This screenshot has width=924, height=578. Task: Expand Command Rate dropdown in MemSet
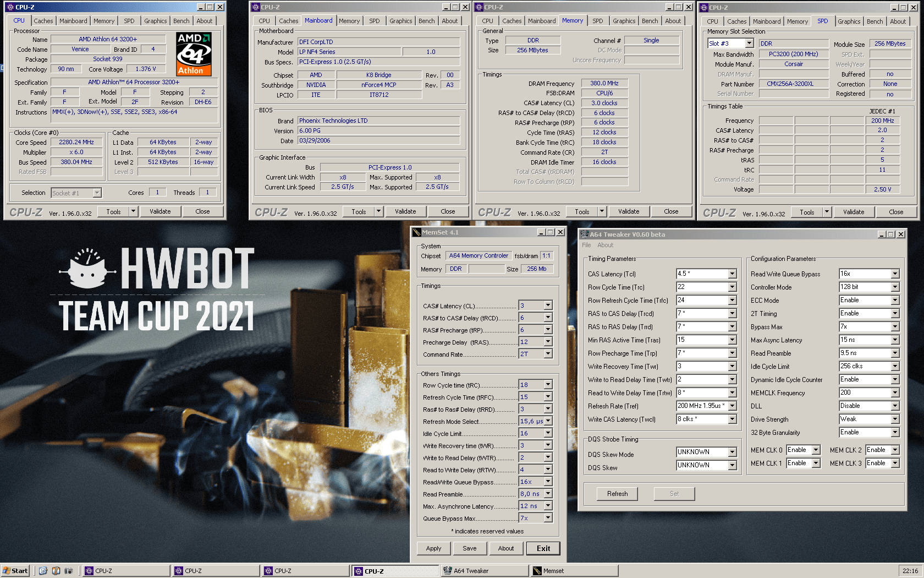[548, 354]
